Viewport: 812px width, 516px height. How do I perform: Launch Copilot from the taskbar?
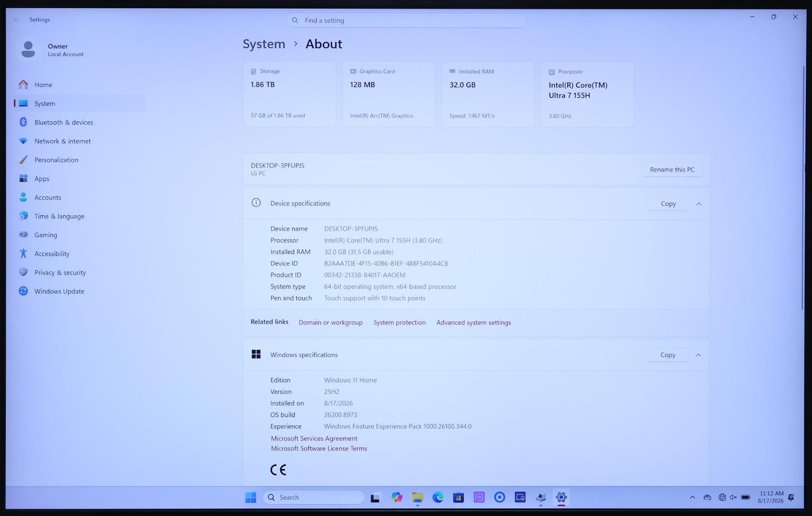(397, 498)
